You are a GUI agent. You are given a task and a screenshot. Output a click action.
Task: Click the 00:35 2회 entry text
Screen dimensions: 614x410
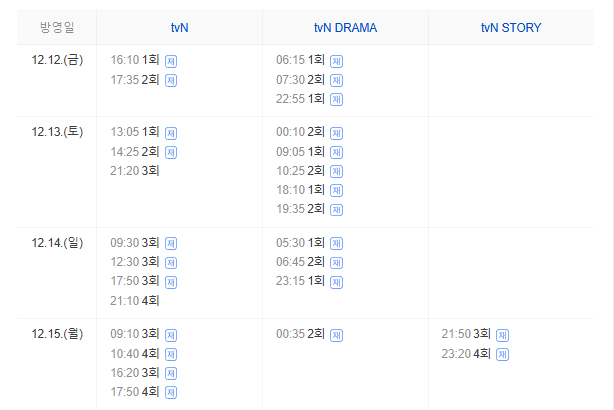(x=300, y=334)
